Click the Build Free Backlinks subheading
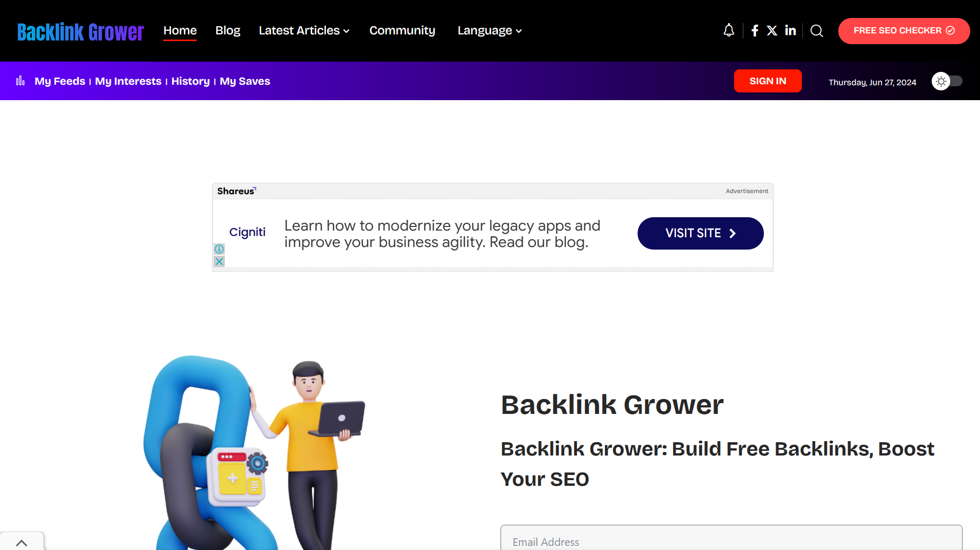Screen dimensions: 980x550 717,464
